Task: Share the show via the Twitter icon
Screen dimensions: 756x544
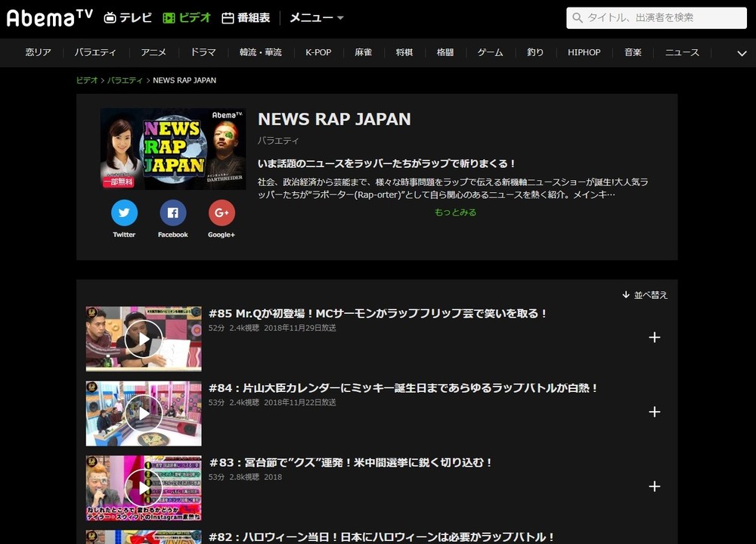Action: [x=124, y=213]
